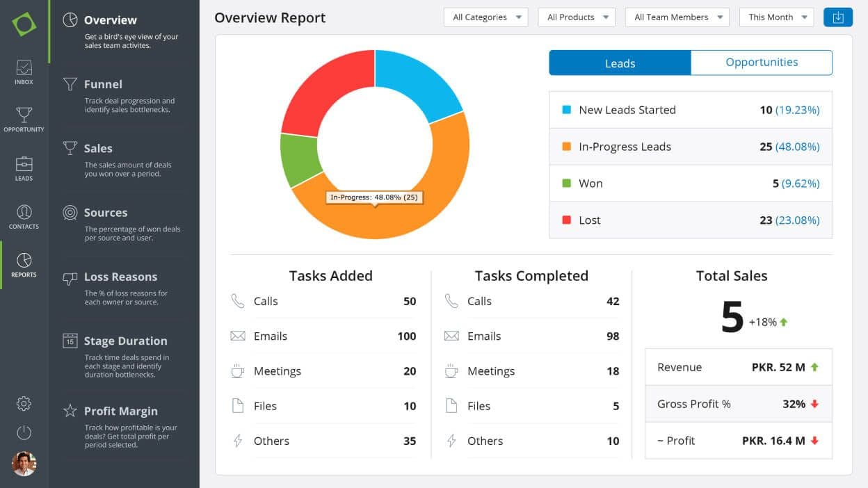
Task: Open the Funnel report menu item
Action: 124,95
